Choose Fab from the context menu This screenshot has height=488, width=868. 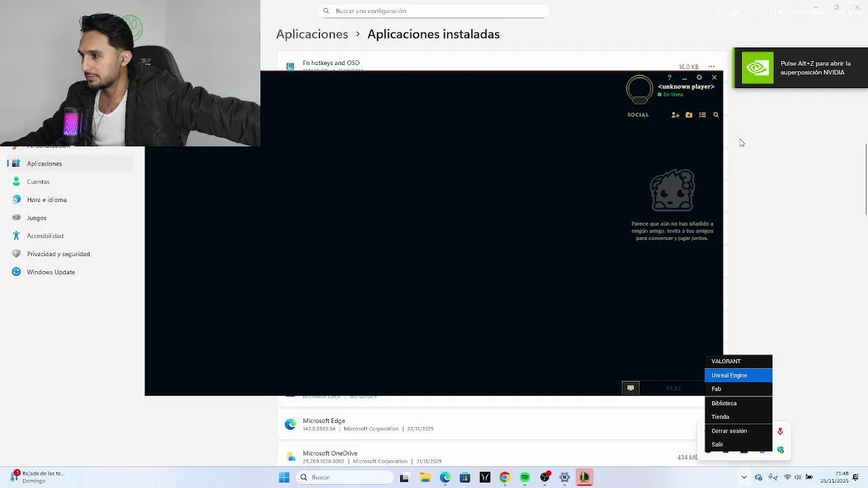(x=738, y=389)
